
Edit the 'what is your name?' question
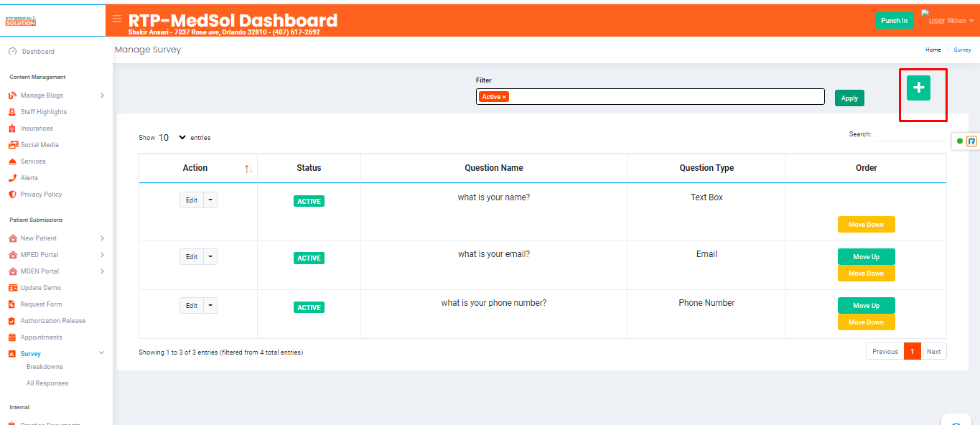click(x=192, y=200)
